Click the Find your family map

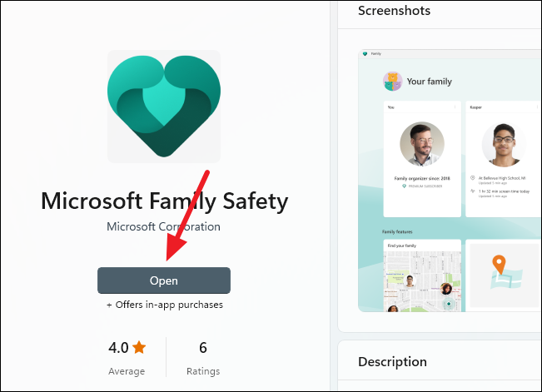(422, 280)
